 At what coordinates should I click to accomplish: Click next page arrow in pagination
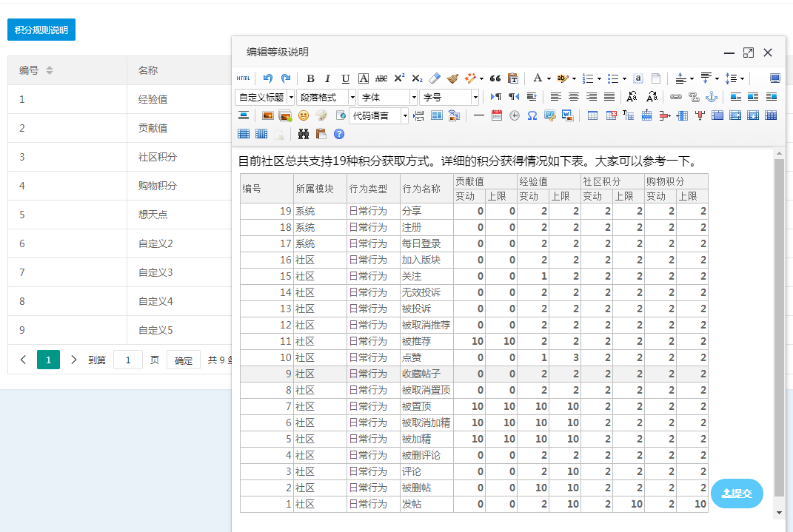click(74, 360)
